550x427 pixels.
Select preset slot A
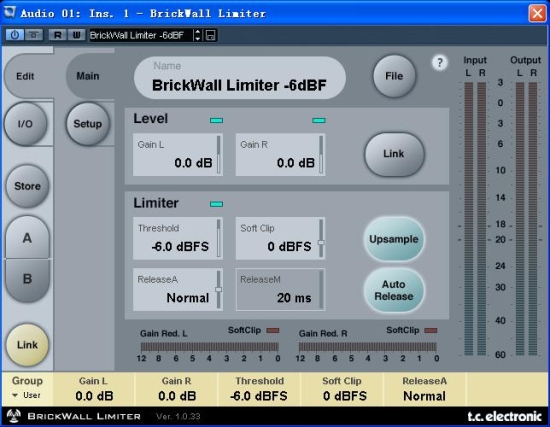(27, 238)
